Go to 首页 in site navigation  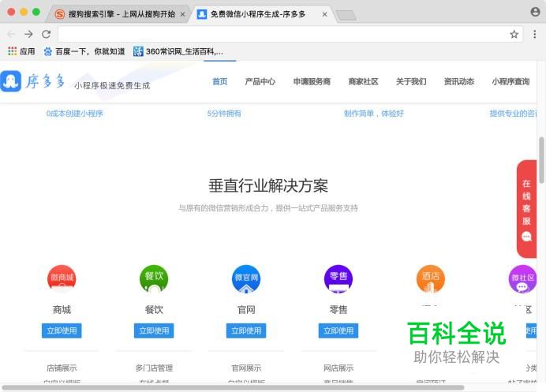(x=219, y=81)
